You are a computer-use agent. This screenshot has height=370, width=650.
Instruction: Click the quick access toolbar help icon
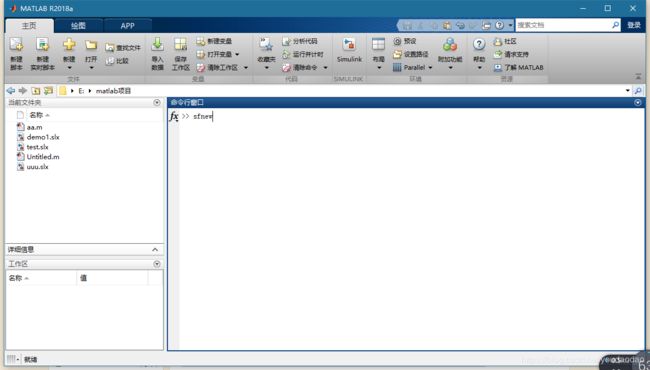(x=500, y=26)
